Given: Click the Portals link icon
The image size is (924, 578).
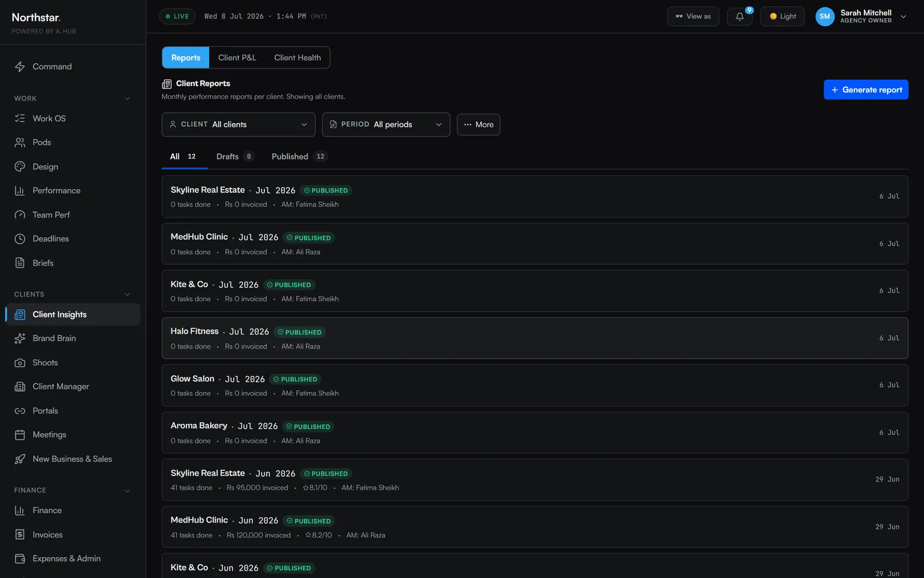Looking at the screenshot, I should [x=20, y=411].
